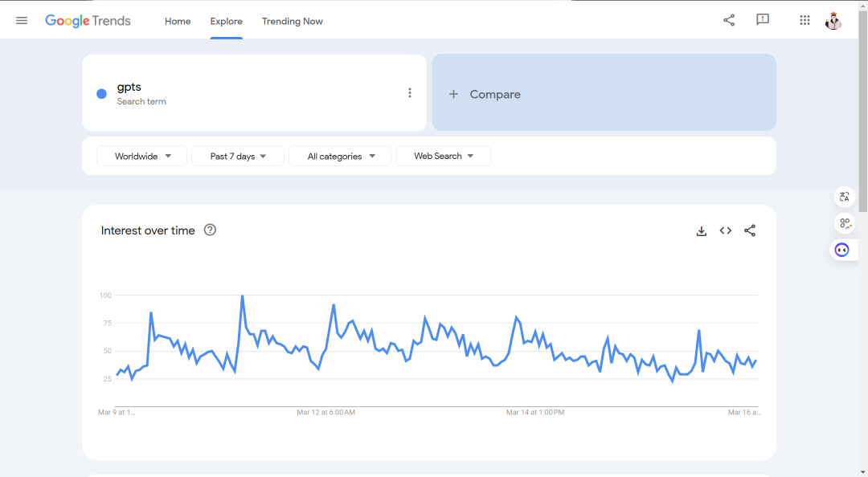Image resolution: width=868 pixels, height=477 pixels.
Task: Click the page vertical scrollbar thumb
Action: [x=863, y=111]
